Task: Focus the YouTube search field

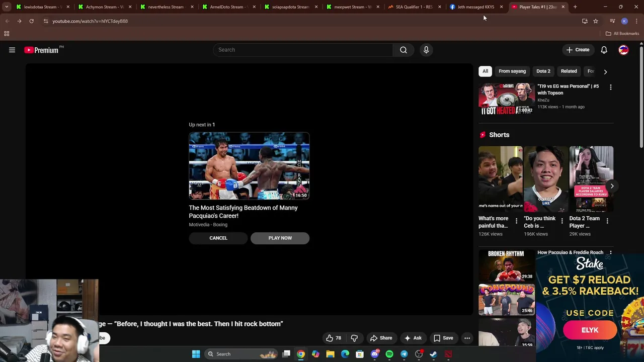Action: coord(303,50)
